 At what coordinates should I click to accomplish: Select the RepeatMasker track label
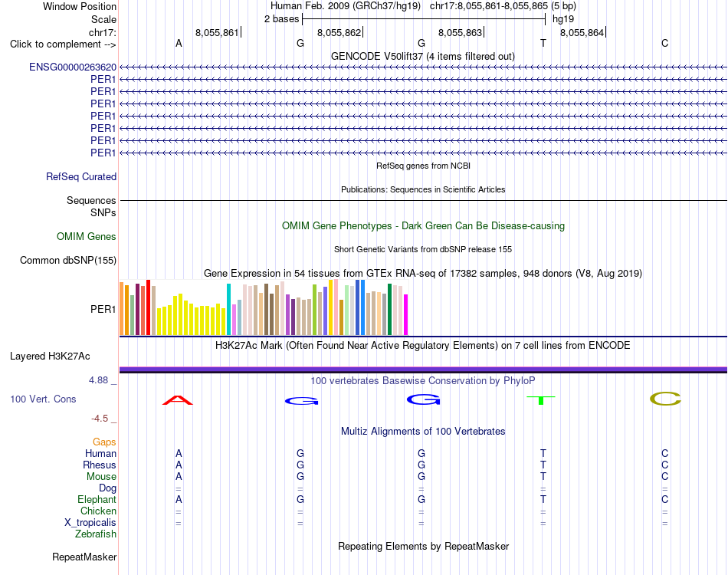pos(84,557)
